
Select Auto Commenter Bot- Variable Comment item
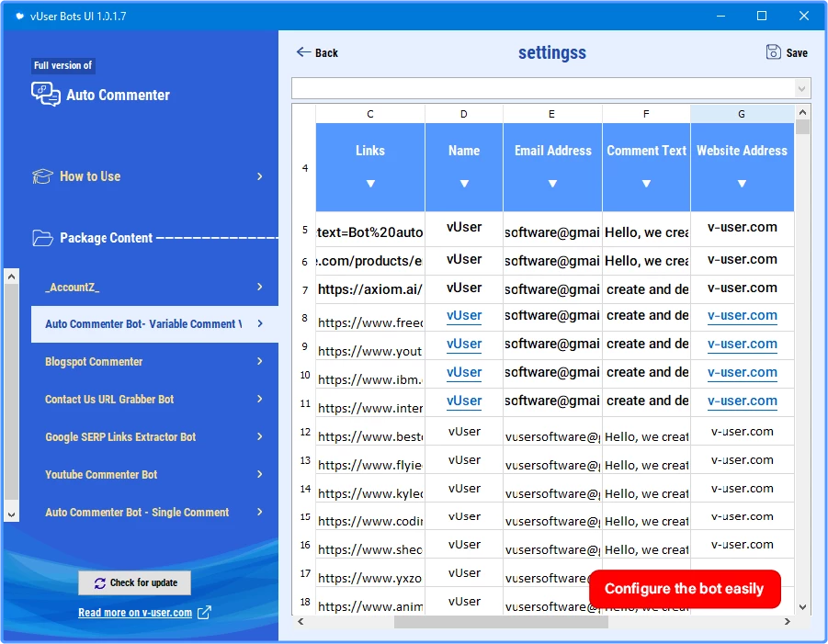coord(154,323)
